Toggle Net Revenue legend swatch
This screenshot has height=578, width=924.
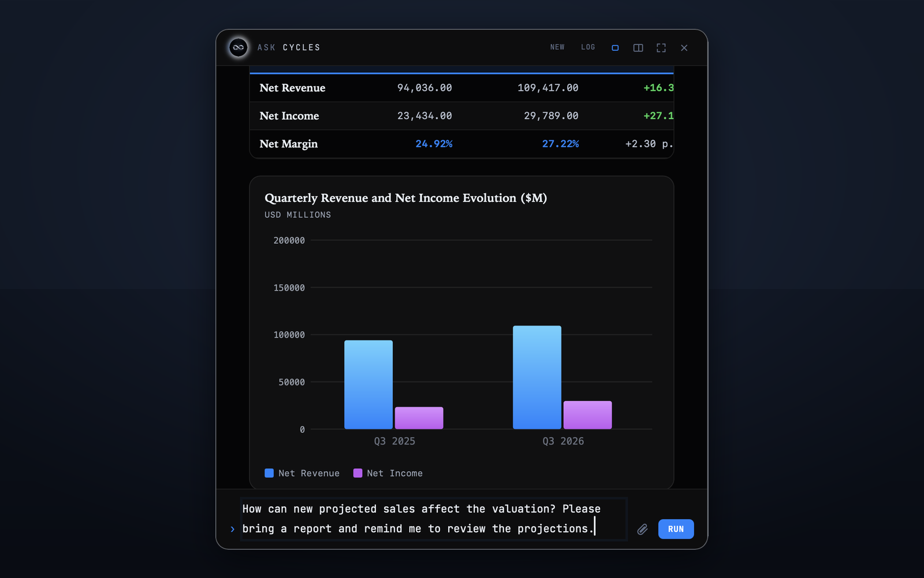[269, 473]
